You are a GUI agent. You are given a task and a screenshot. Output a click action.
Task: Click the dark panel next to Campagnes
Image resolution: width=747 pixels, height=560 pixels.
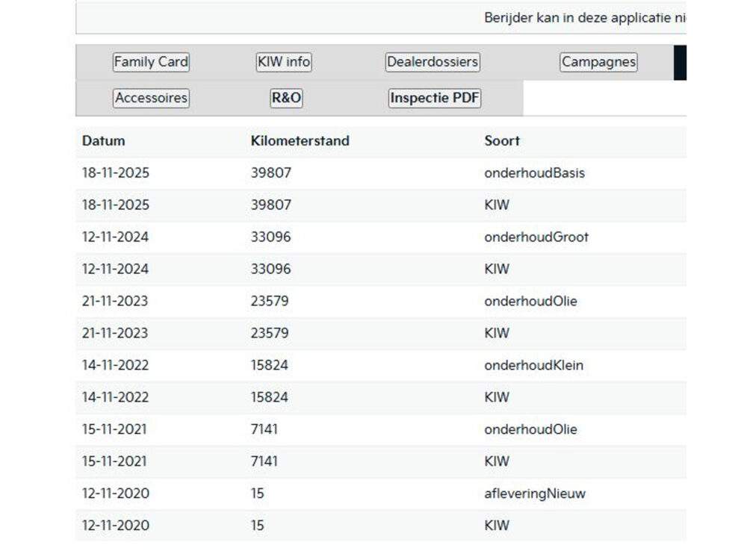680,63
